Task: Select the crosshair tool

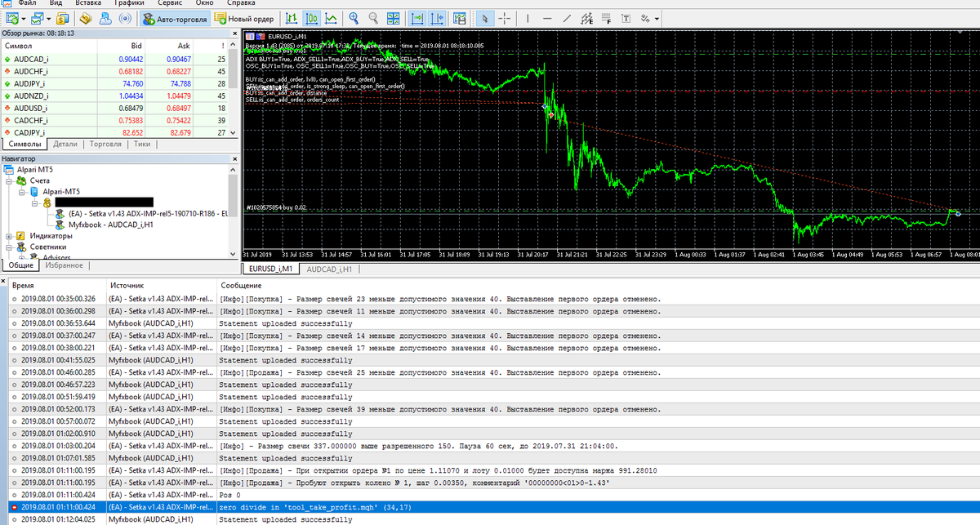Action: [x=505, y=18]
